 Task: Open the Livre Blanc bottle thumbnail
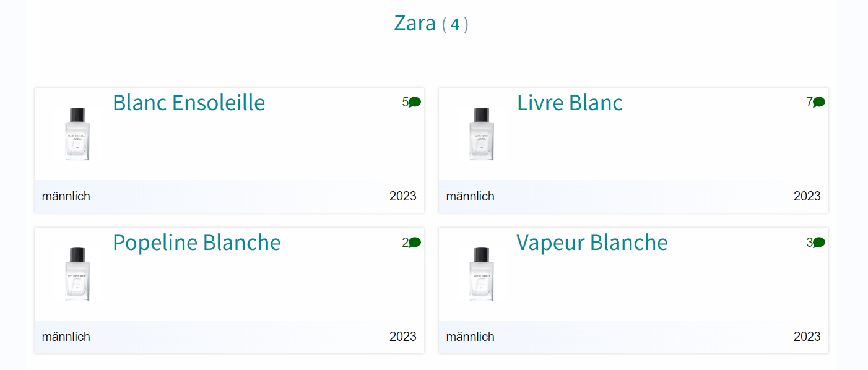click(482, 134)
